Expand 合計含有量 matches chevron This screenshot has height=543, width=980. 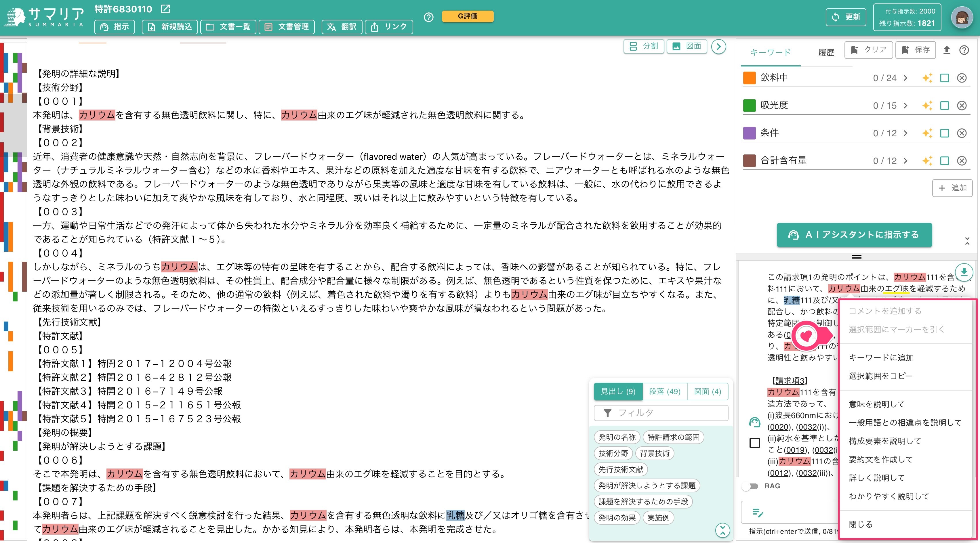click(905, 160)
